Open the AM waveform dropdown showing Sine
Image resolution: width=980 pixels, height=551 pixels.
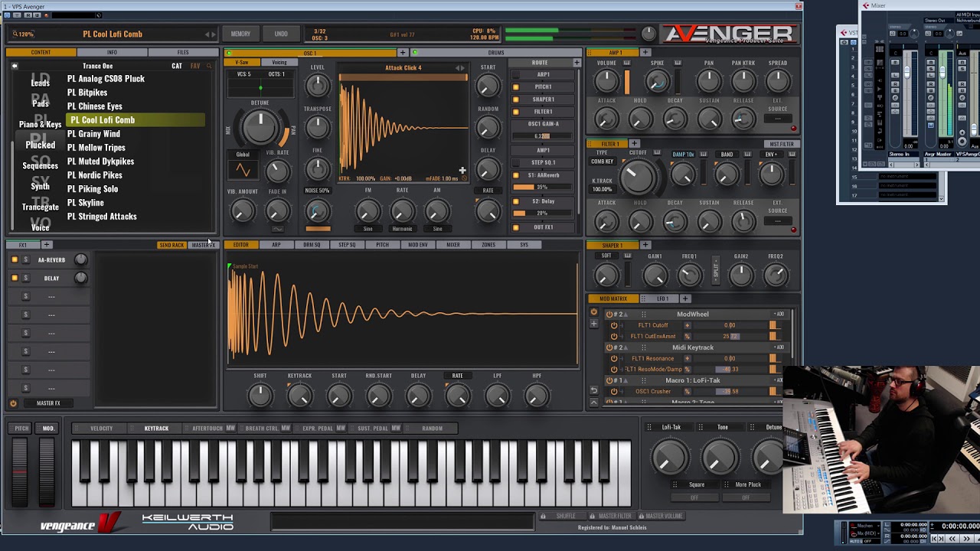437,229
